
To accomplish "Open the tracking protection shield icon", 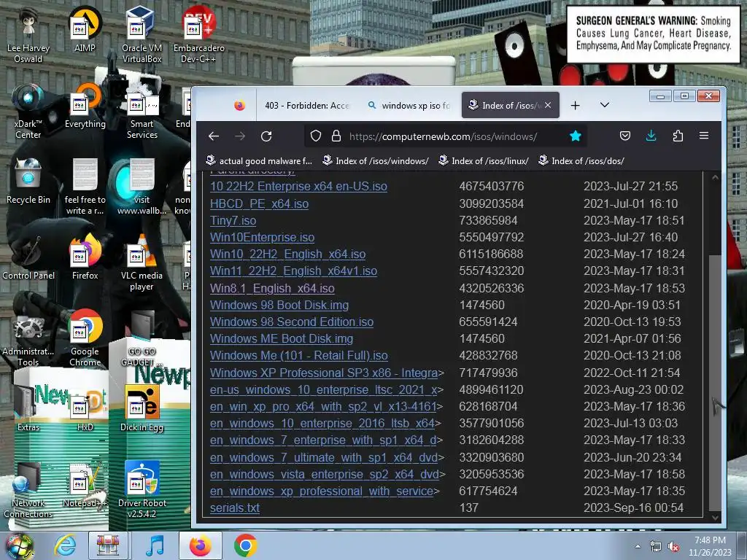I will pyautogui.click(x=315, y=136).
